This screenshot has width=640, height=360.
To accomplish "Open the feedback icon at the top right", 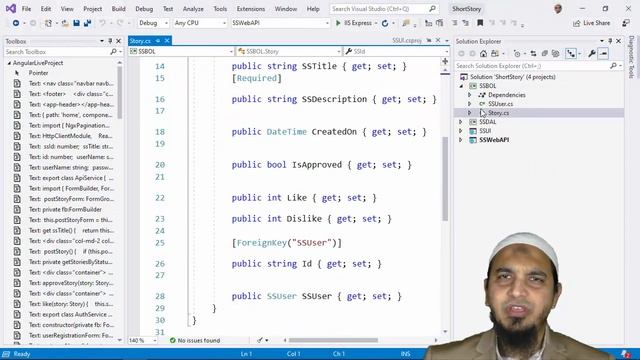I will [626, 23].
